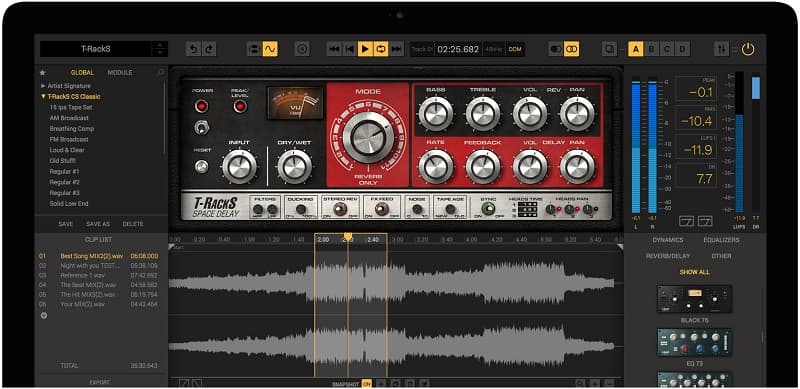800x389 pixels.
Task: Add a clip with plus icon
Action: (x=43, y=315)
